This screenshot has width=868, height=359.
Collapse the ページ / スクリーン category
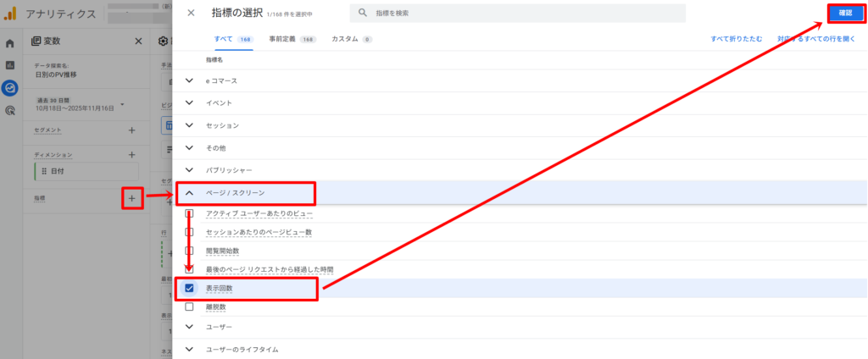[x=189, y=193]
